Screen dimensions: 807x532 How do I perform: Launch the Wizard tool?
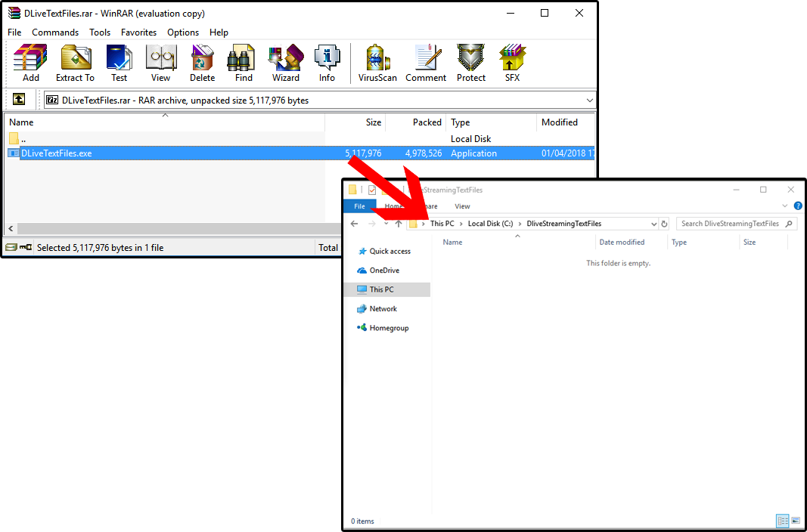[285, 63]
